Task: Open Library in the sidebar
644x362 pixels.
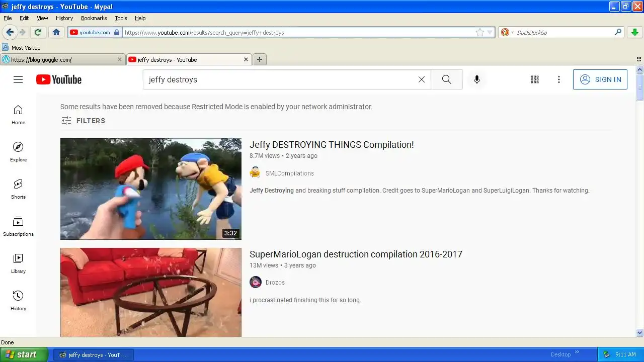Action: (x=18, y=264)
